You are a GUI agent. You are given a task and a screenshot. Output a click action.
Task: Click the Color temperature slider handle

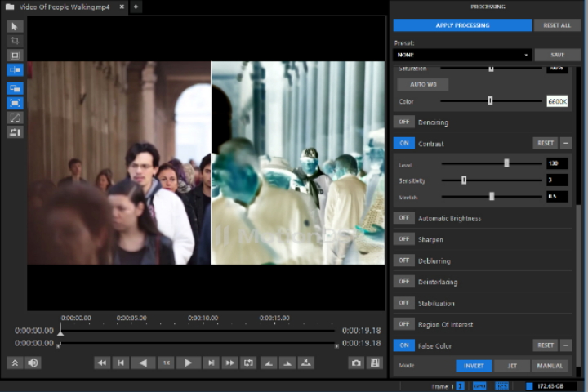(x=490, y=100)
